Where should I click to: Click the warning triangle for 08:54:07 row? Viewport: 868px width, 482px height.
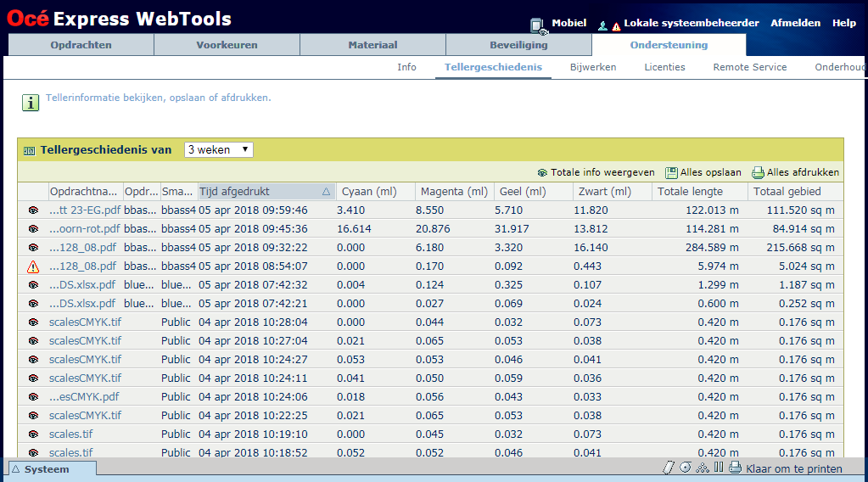point(33,266)
